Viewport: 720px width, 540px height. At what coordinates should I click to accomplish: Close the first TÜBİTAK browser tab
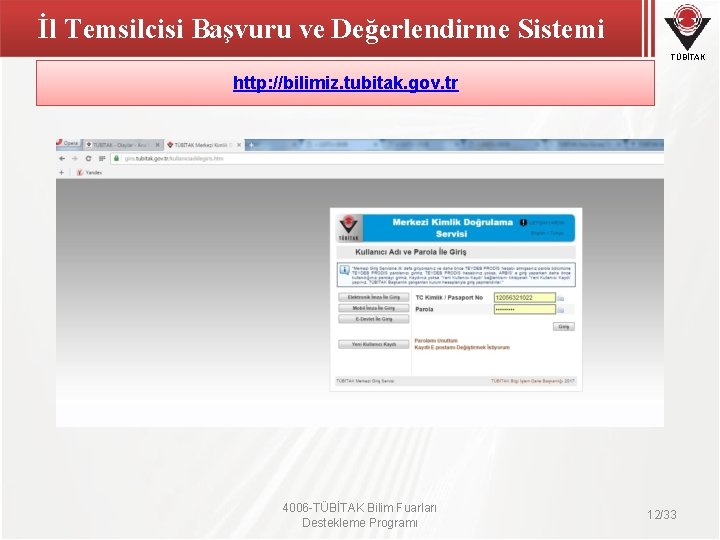(x=158, y=145)
